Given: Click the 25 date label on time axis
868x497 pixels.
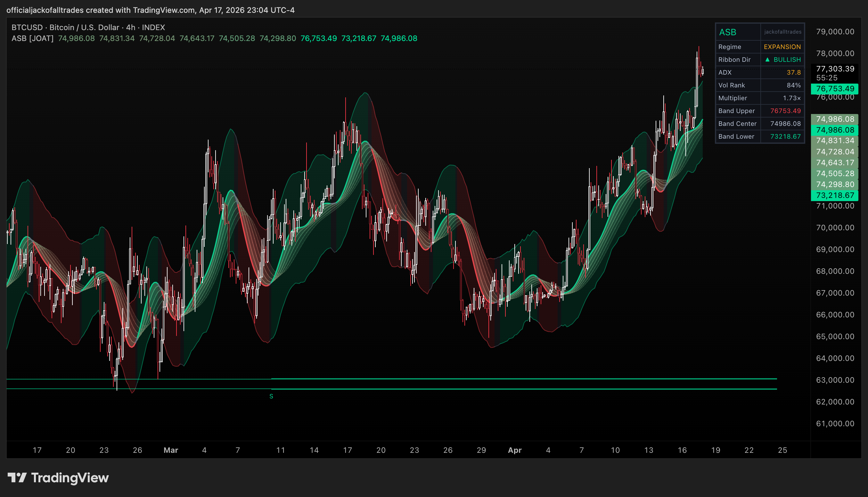Looking at the screenshot, I should pyautogui.click(x=782, y=450).
